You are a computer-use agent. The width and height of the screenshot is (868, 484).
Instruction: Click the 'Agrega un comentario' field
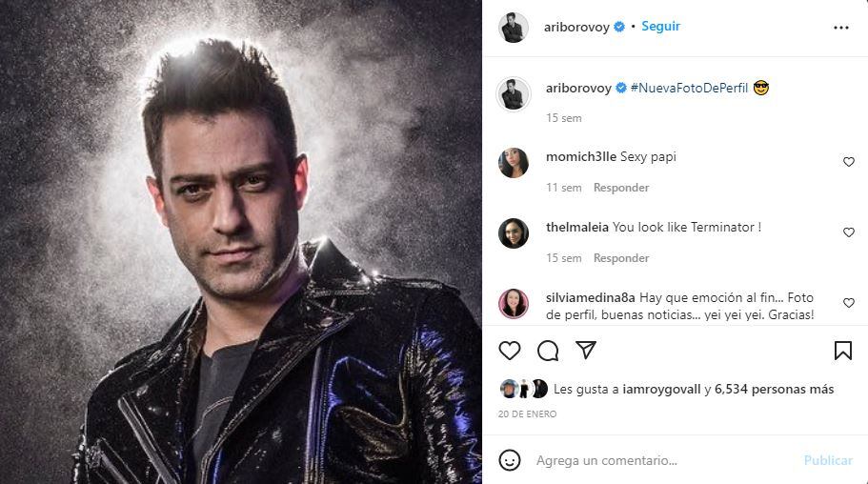click(664, 460)
